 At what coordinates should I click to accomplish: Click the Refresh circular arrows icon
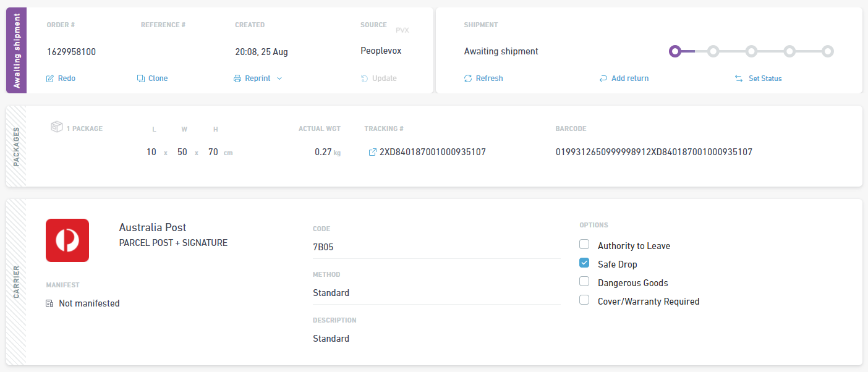(x=468, y=78)
